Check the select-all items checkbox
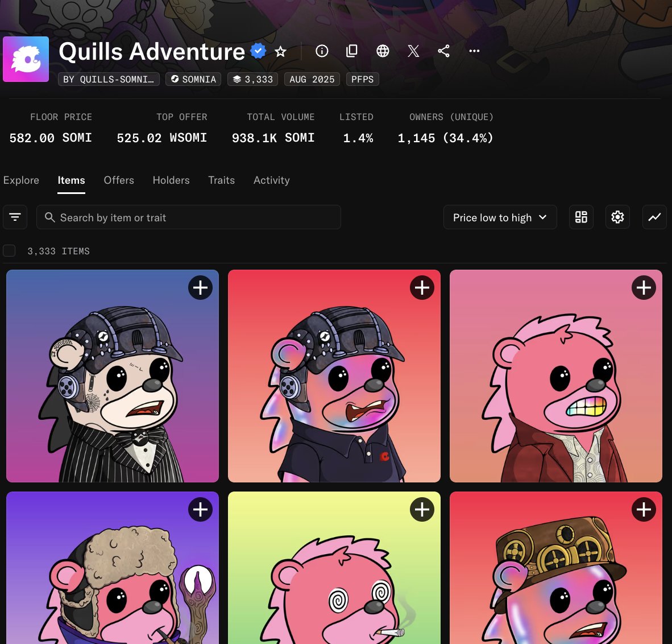 coord(9,251)
